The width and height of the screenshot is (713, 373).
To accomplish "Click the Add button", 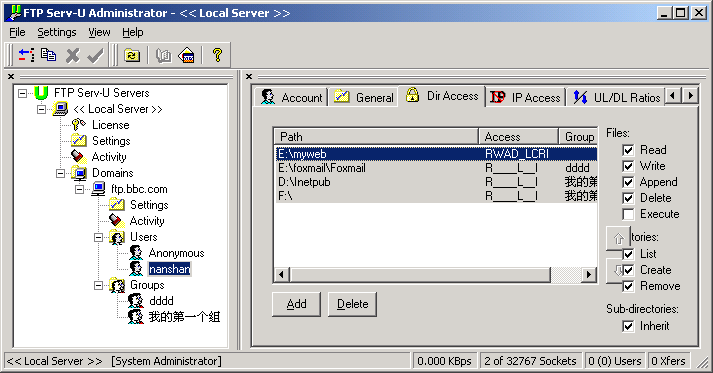I will point(296,304).
